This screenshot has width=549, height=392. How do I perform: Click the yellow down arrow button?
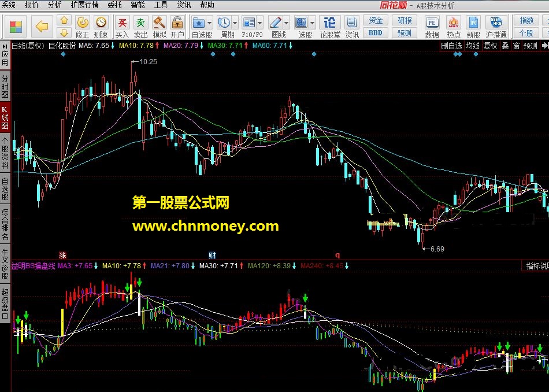point(64,33)
